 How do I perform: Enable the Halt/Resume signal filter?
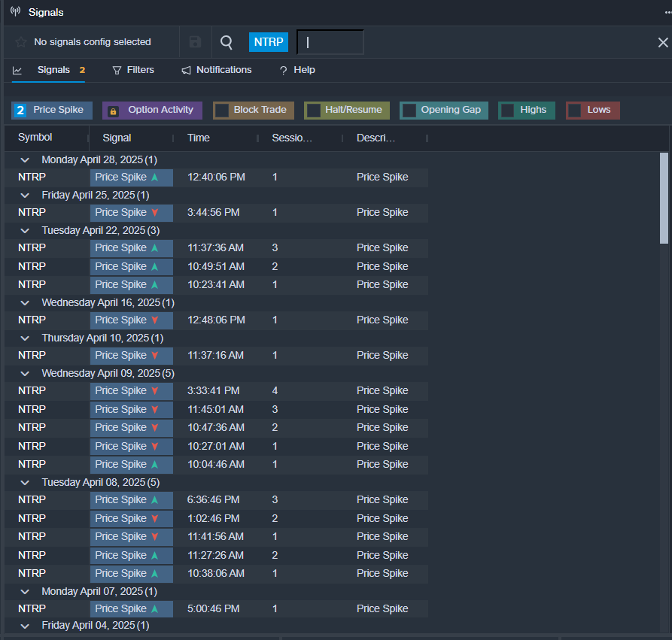click(x=313, y=111)
